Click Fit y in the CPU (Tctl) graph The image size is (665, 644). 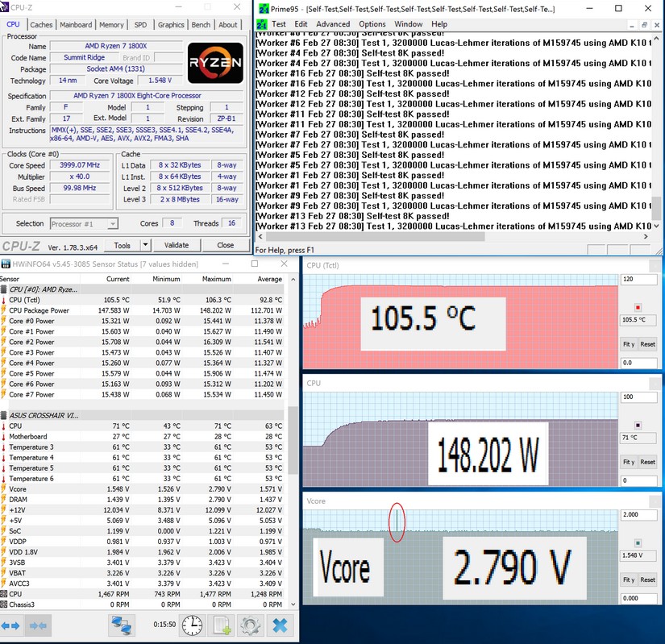point(628,344)
